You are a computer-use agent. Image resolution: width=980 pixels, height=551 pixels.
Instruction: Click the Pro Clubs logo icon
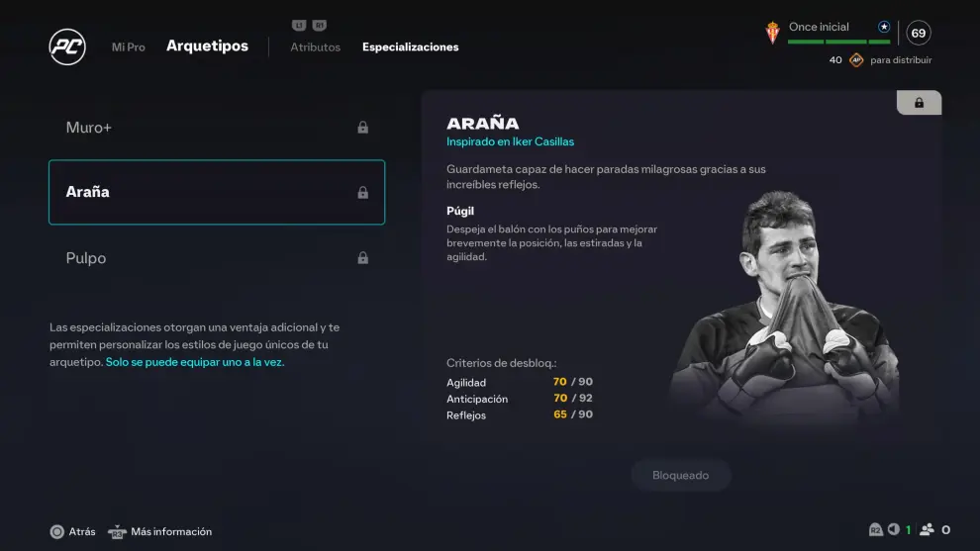coord(67,46)
